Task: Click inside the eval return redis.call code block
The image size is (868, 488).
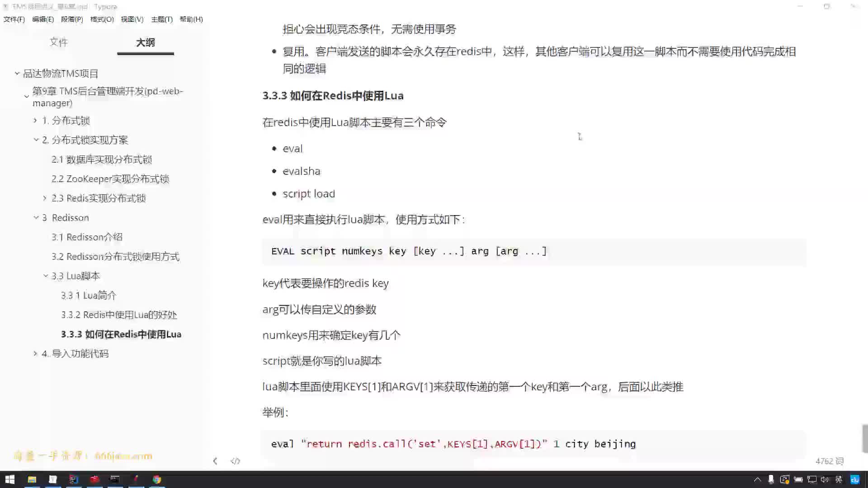Action: click(x=534, y=444)
